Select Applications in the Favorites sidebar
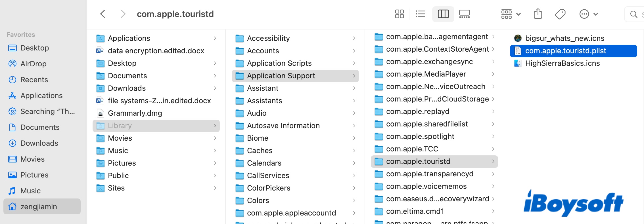Image resolution: width=644 pixels, height=224 pixels. click(41, 96)
